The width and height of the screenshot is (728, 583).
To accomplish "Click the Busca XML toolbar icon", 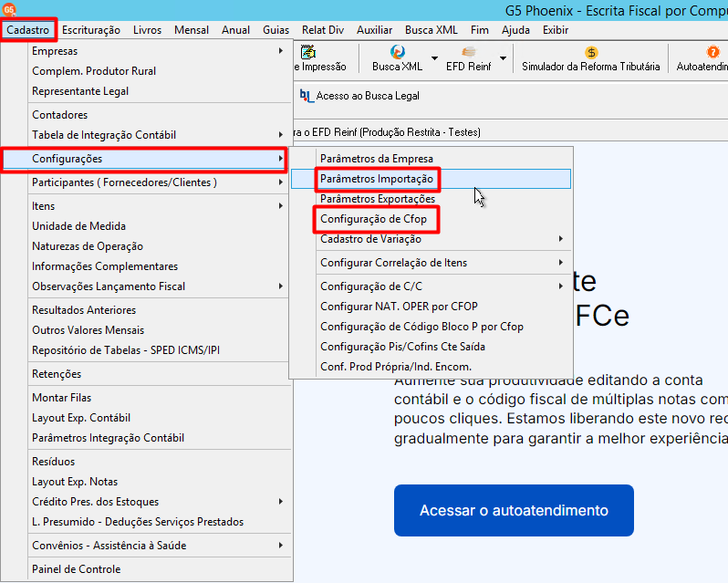I will pos(398,51).
